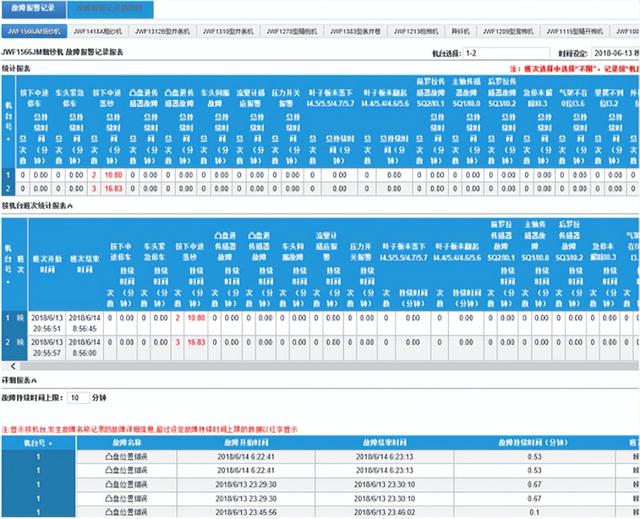Click red 10.80 value in 统计报表 row 1

pos(113,175)
